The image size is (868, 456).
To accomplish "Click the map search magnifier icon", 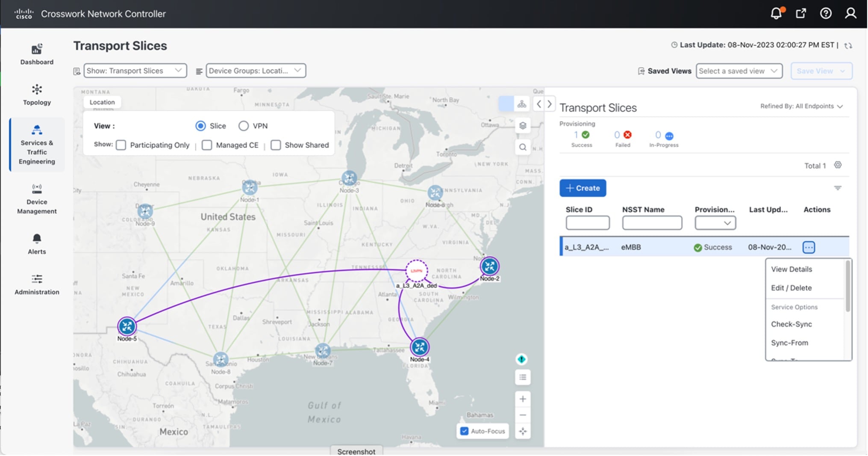I will pos(522,147).
